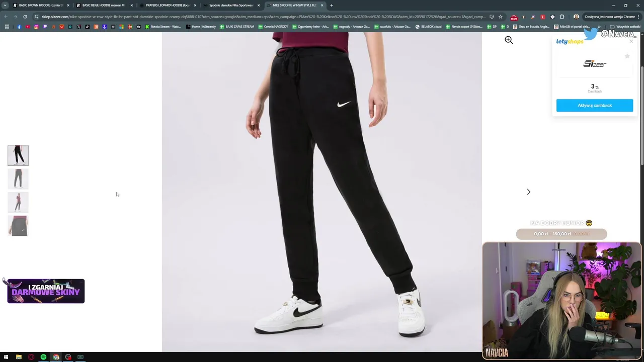644x362 pixels.
Task: Open Cennik/NAGRODY bookmark
Action: pos(273,27)
